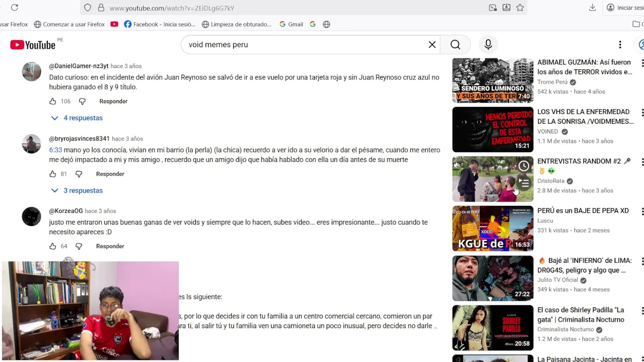Open Google favicon bookmark beside Gmail
Screen dimensions: 644x362
tap(312, 24)
